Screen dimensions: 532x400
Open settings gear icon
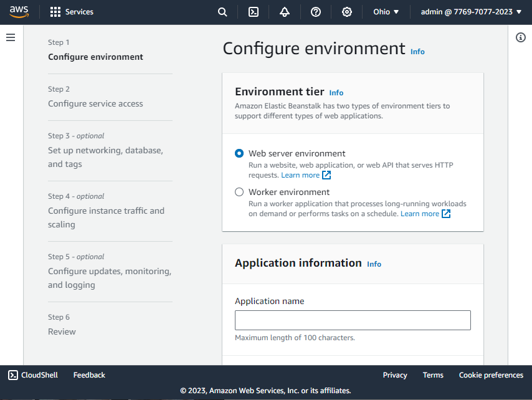click(x=346, y=12)
